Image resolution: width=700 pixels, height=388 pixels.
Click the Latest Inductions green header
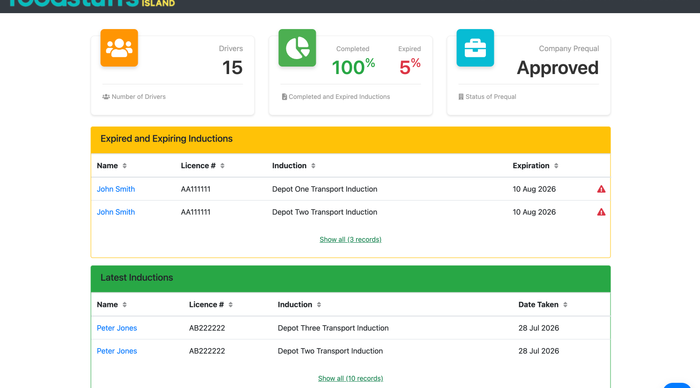click(350, 279)
